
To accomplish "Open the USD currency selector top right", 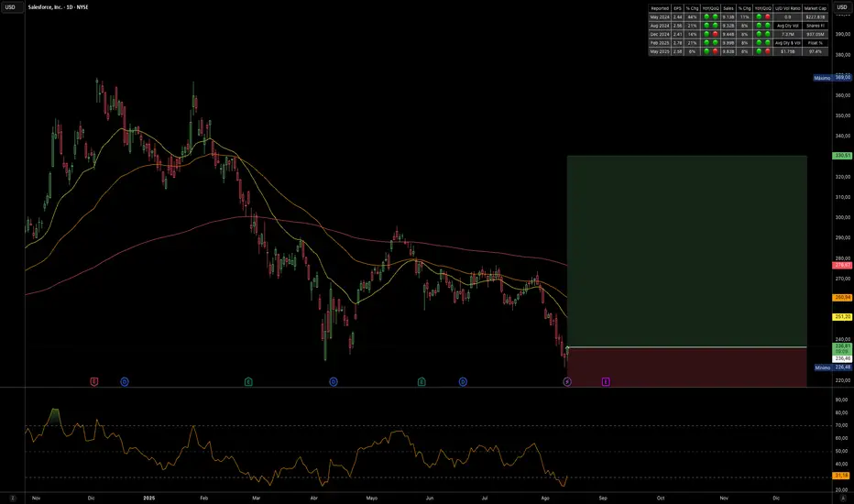I will [842, 7].
